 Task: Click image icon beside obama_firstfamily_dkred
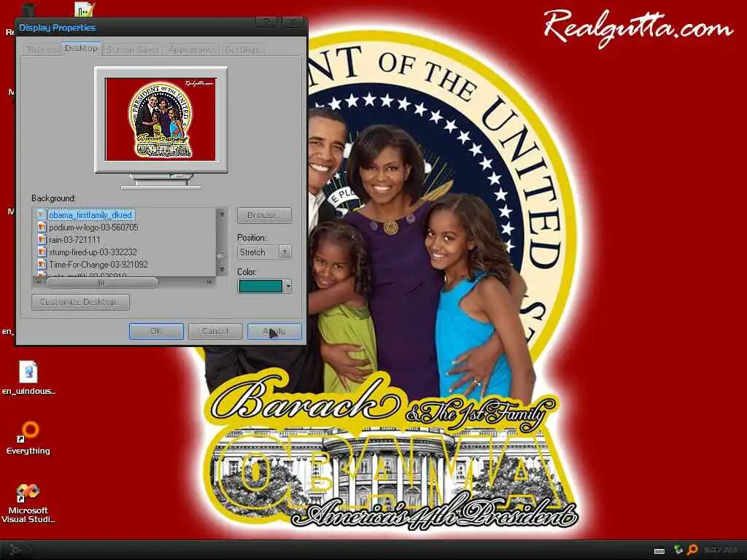tap(42, 215)
